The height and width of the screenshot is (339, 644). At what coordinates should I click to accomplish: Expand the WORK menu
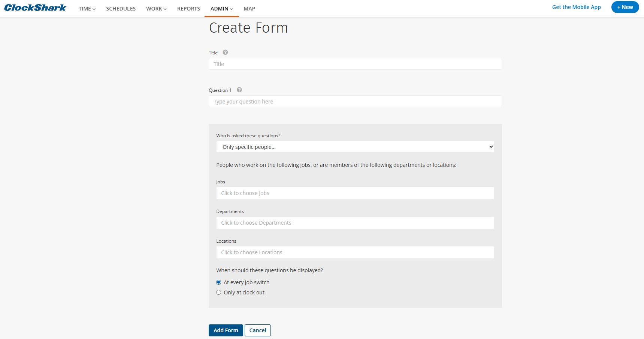(156, 9)
